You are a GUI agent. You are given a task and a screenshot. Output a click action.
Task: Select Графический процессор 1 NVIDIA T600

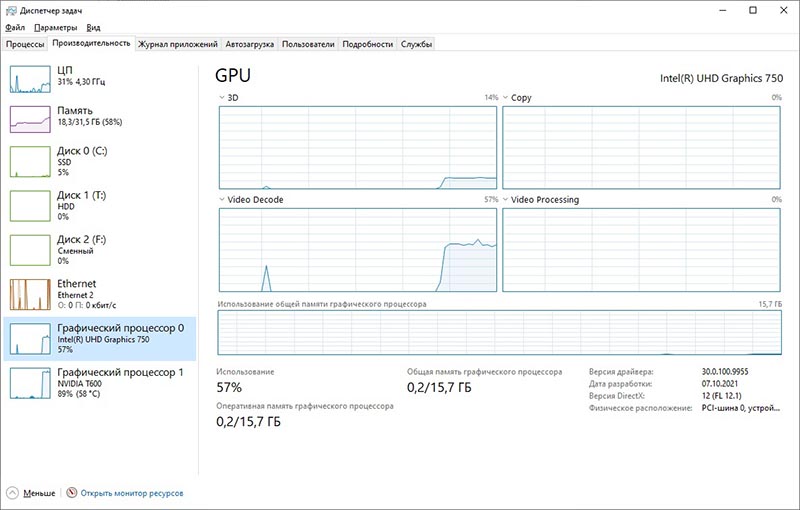(x=100, y=382)
